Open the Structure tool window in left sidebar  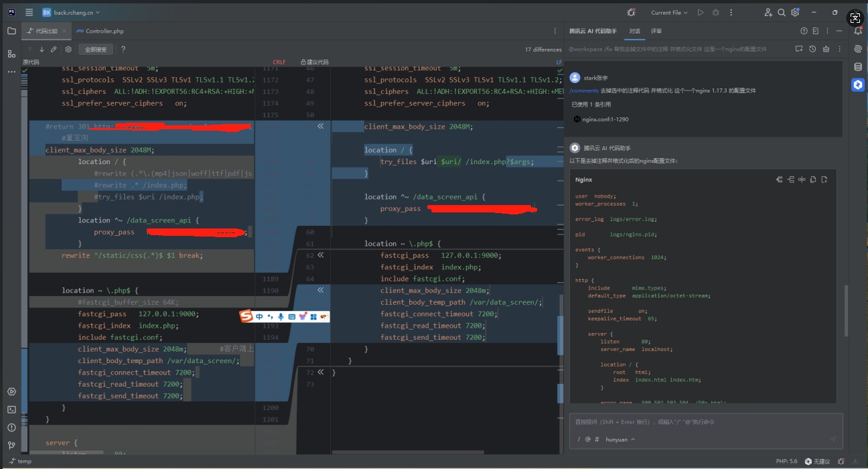11,54
